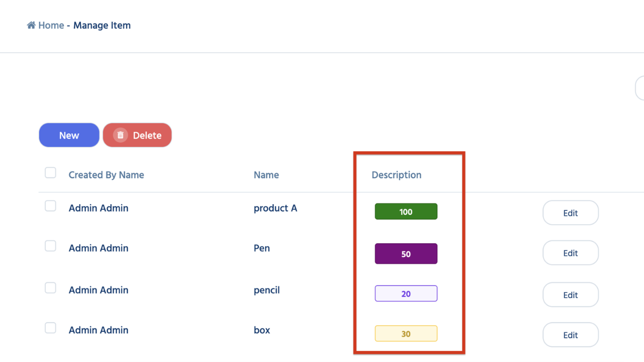Click the trash can icon on Delete

click(x=120, y=135)
